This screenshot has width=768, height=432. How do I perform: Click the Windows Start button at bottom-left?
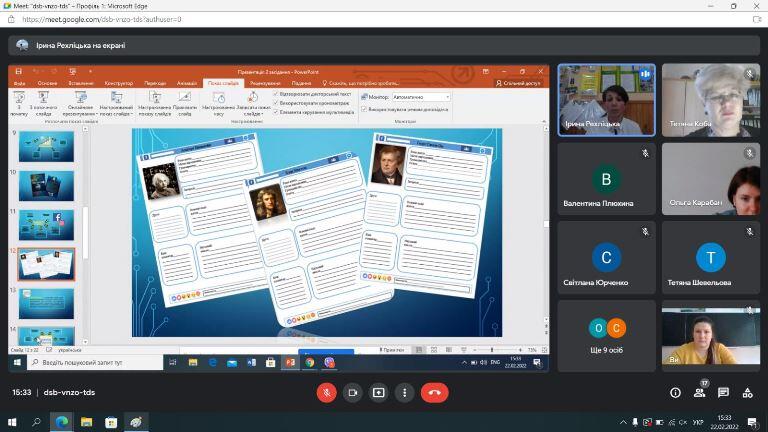pos(12,422)
